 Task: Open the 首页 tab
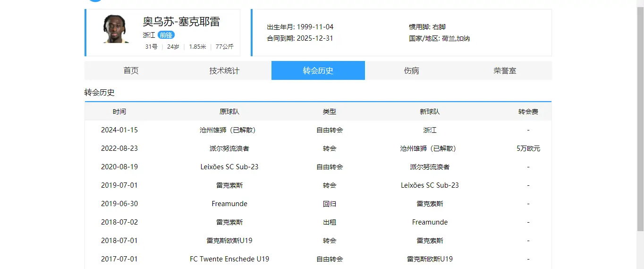point(131,70)
